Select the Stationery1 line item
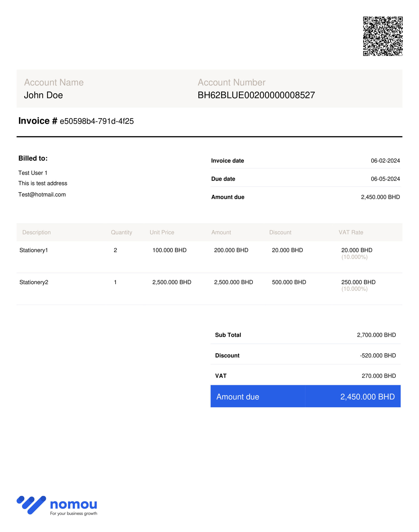This screenshot has height=532, width=419. click(34, 250)
